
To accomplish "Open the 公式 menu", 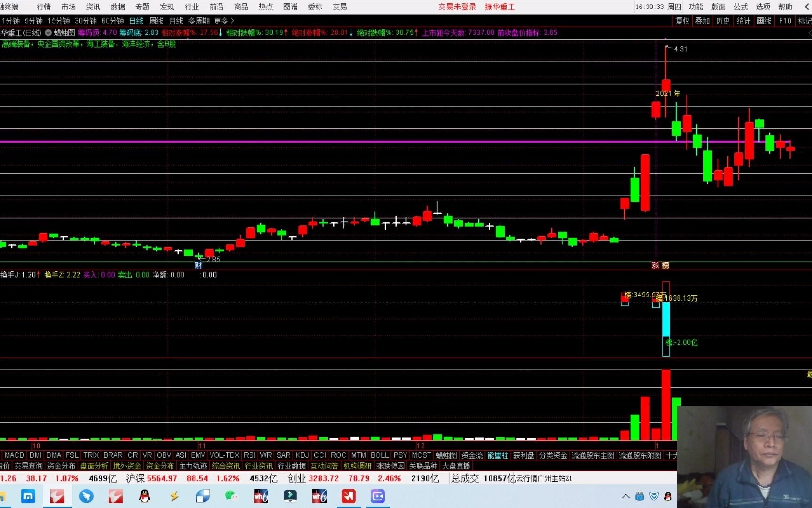I will (741, 7).
